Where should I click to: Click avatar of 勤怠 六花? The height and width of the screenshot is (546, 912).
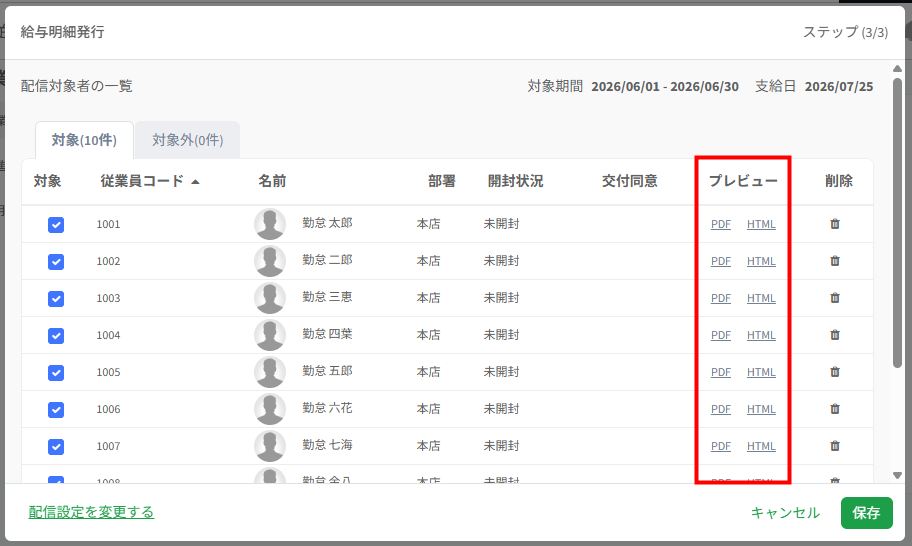pyautogui.click(x=270, y=409)
